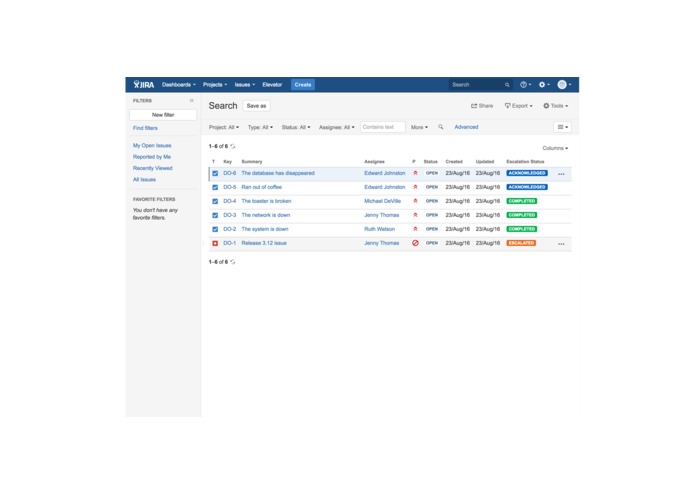Click issue type icon for DO-6
This screenshot has height=494, width=695.
tap(215, 173)
